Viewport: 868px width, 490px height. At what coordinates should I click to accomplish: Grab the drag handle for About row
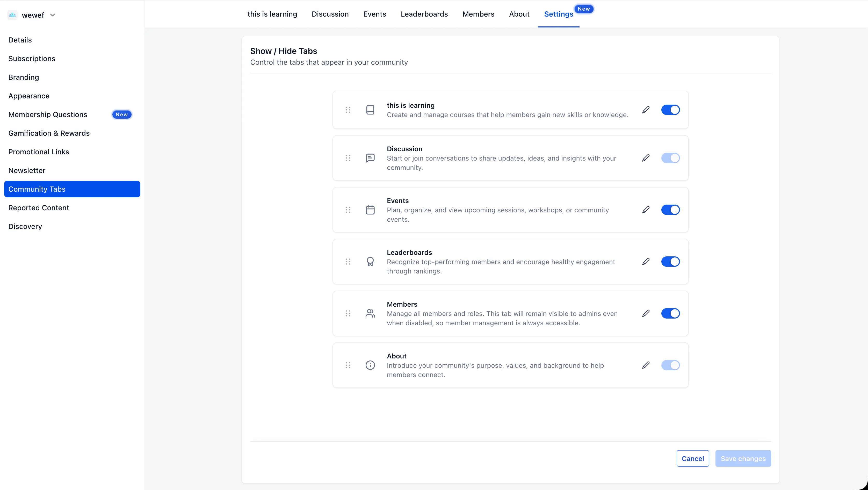[348, 365]
